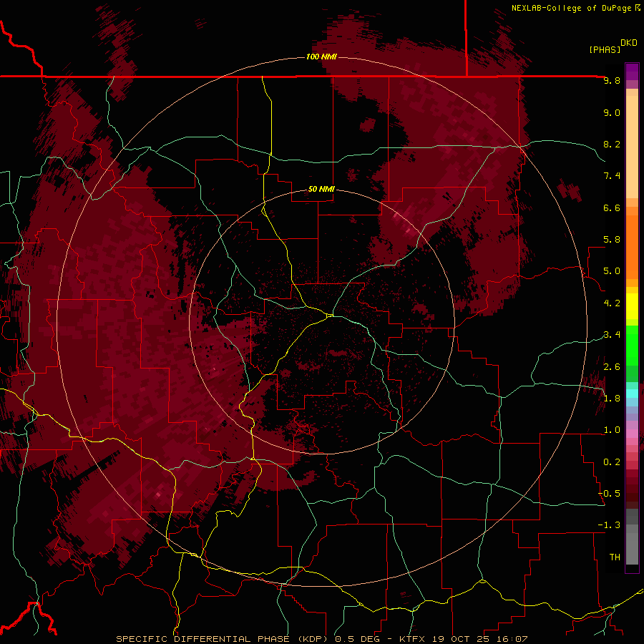Click the 2.6 scale value
This screenshot has width=644, height=644.
pyautogui.click(x=612, y=366)
